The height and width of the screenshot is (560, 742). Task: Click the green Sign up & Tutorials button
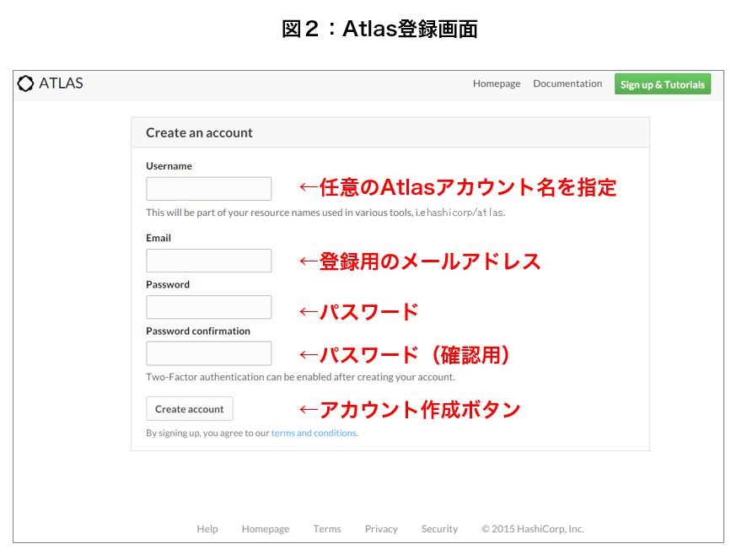tap(663, 83)
